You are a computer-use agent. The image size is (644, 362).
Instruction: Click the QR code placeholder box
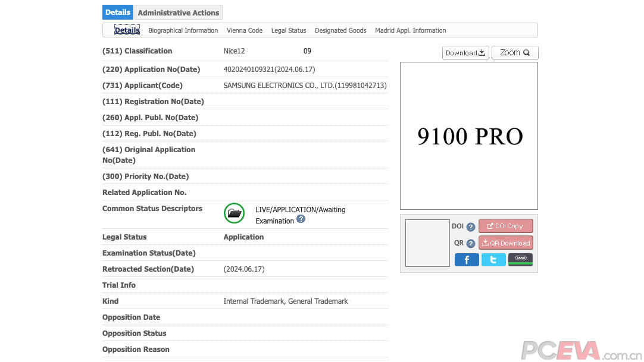click(427, 243)
